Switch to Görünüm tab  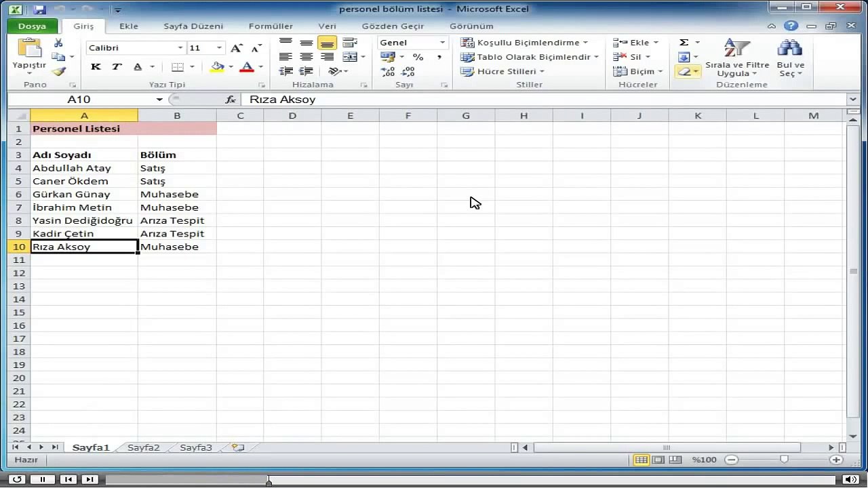(471, 26)
